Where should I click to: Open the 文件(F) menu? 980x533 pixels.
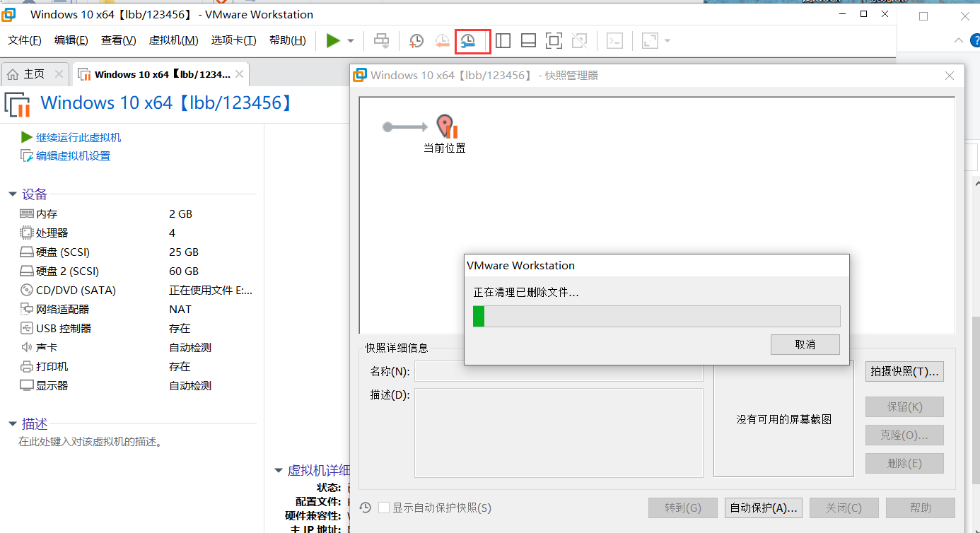[x=25, y=40]
